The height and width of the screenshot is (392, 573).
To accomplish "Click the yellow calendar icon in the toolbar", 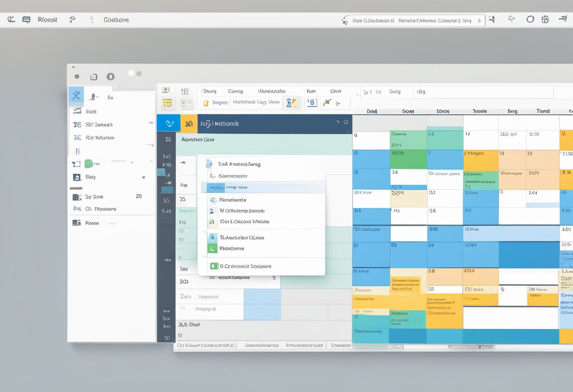I will tap(167, 103).
